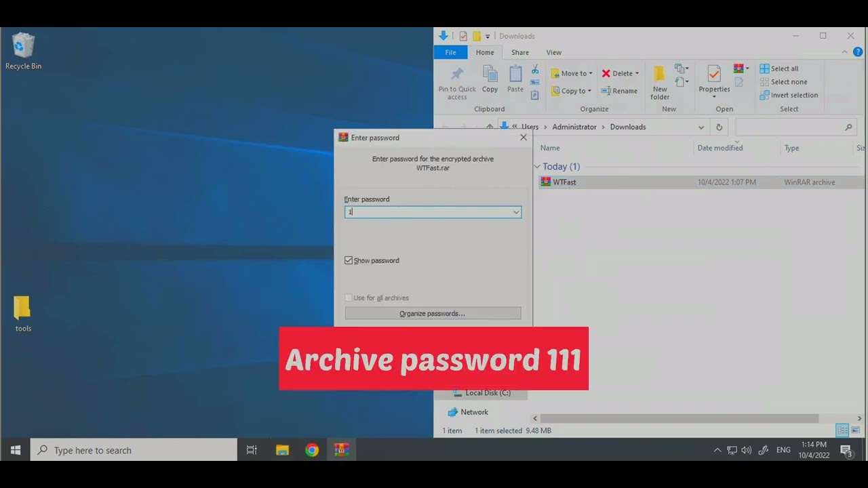Click Pin to Quick access in ribbon
Screen dimensions: 868x488
(457, 83)
